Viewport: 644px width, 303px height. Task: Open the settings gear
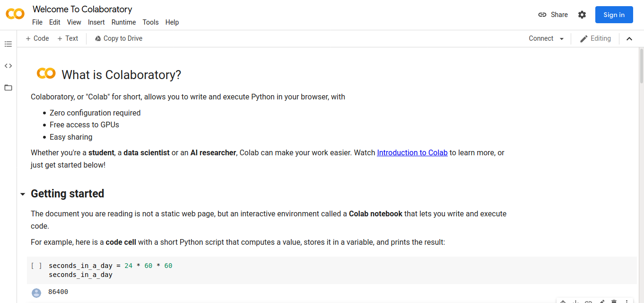tap(582, 15)
